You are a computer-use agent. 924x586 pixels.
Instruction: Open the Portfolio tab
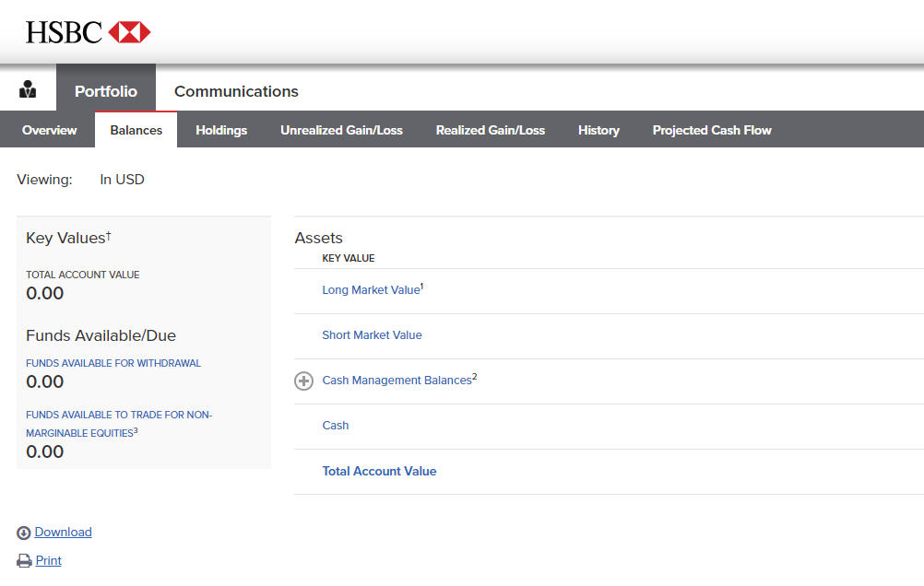click(x=106, y=91)
